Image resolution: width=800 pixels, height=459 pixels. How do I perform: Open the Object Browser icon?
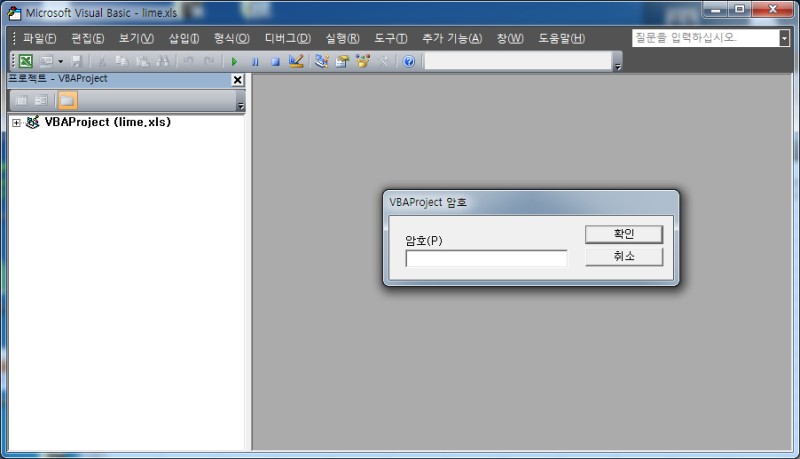pos(363,61)
